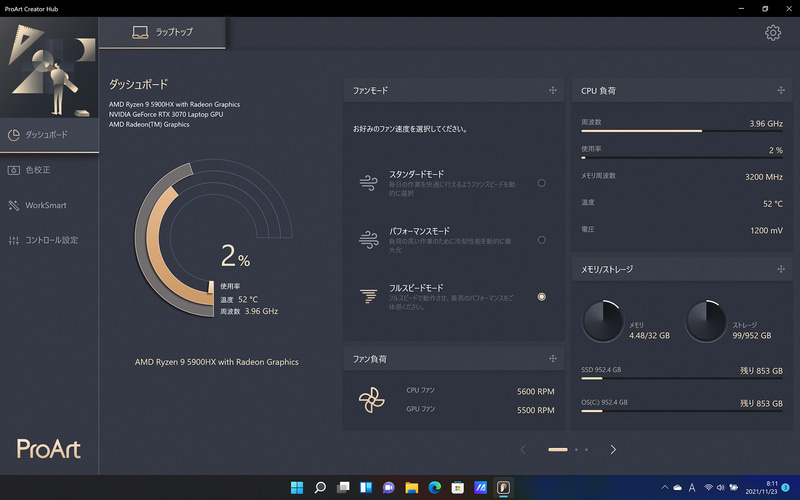Open taskbar Search
The width and height of the screenshot is (800, 500).
320,487
